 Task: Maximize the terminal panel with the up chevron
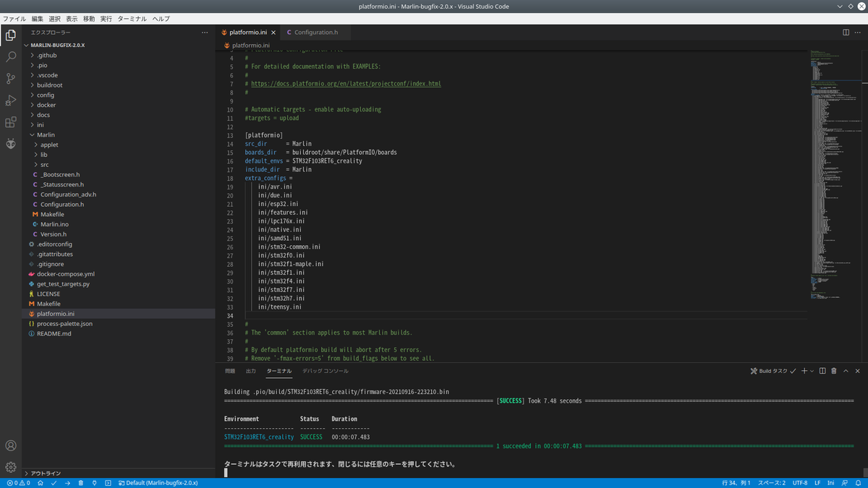tap(846, 371)
